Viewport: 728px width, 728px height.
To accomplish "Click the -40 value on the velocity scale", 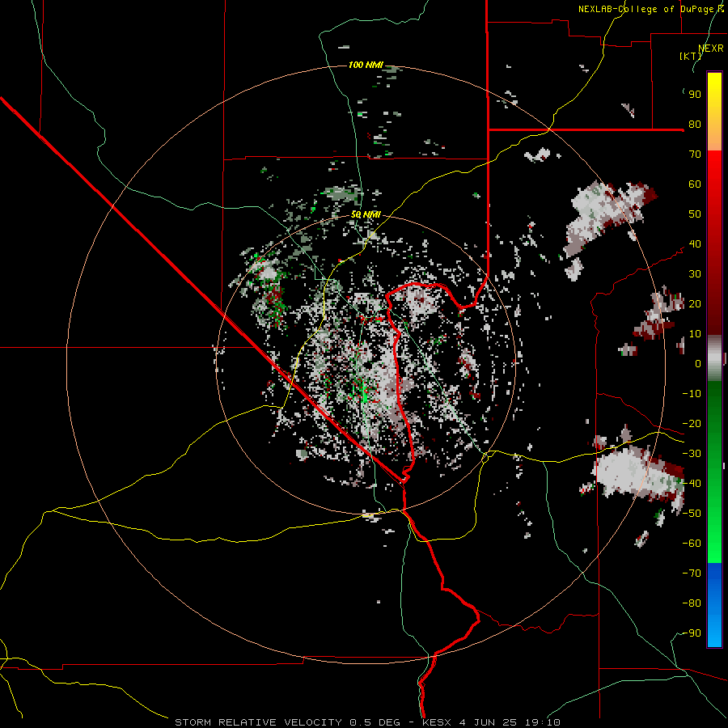I will pyautogui.click(x=692, y=484).
